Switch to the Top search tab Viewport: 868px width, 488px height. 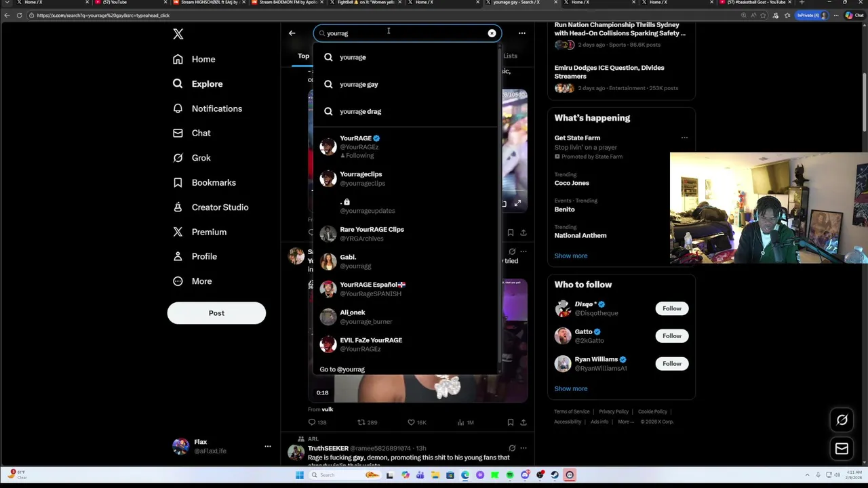point(303,56)
